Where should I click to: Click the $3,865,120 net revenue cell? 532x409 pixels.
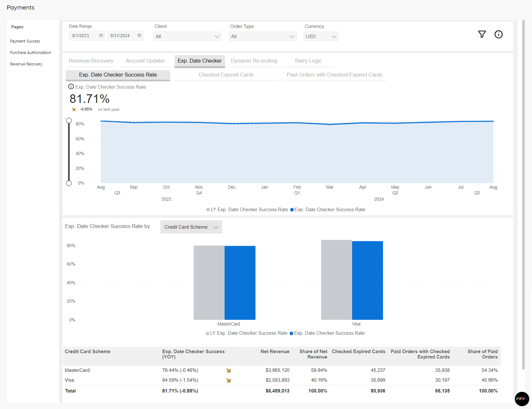point(277,370)
